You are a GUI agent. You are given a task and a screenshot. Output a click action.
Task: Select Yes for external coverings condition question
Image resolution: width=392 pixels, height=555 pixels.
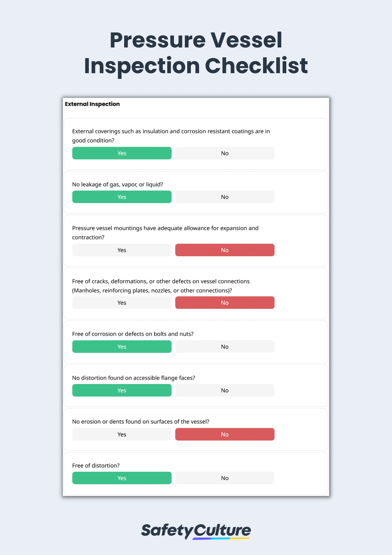122,153
